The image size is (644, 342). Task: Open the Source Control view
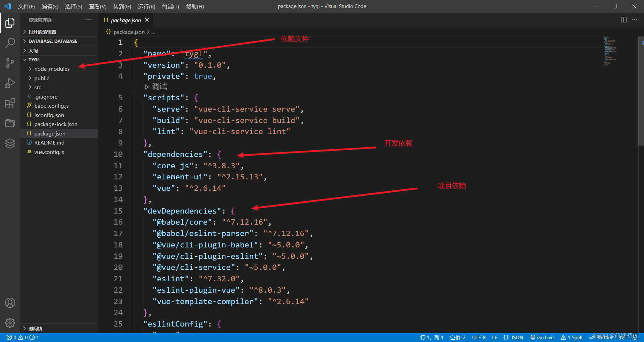point(10,63)
